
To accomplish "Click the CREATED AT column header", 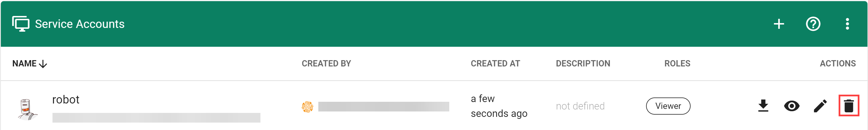I will click(x=495, y=64).
